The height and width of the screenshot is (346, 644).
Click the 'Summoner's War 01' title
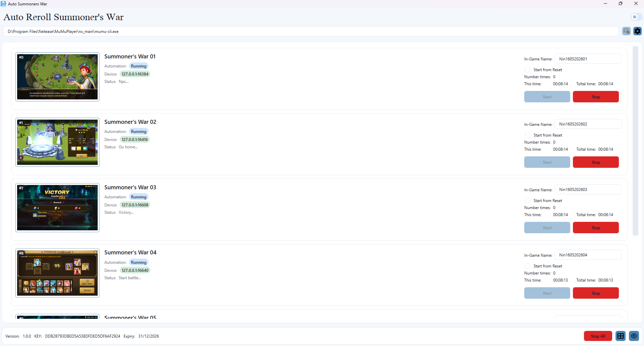130,56
